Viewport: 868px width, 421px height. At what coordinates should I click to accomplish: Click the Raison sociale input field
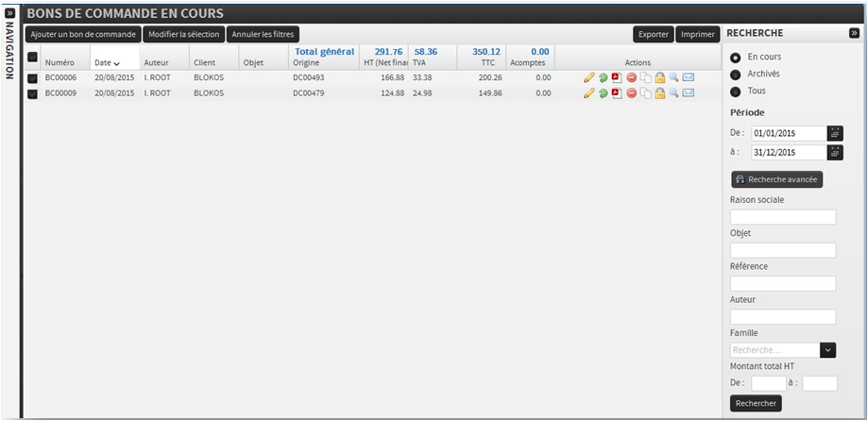[783, 217]
